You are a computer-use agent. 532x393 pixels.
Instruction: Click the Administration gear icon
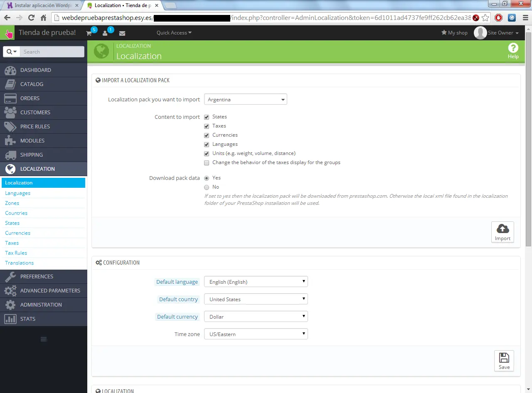pyautogui.click(x=10, y=305)
